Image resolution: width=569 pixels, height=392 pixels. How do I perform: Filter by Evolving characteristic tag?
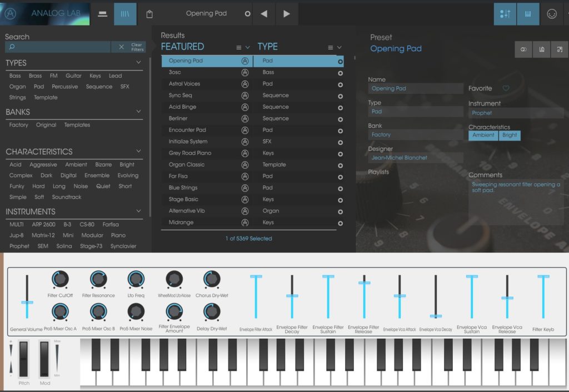click(x=128, y=175)
